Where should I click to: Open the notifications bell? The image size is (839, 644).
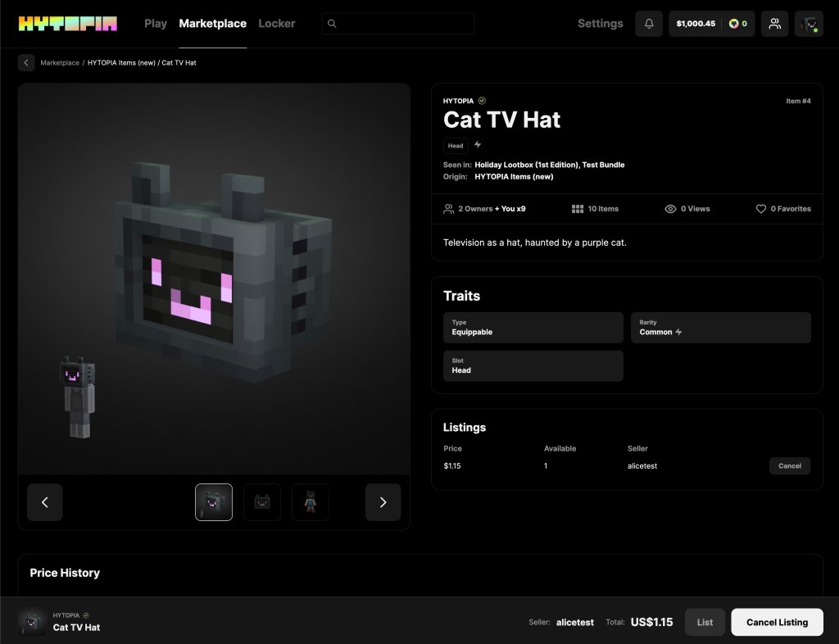(x=649, y=24)
